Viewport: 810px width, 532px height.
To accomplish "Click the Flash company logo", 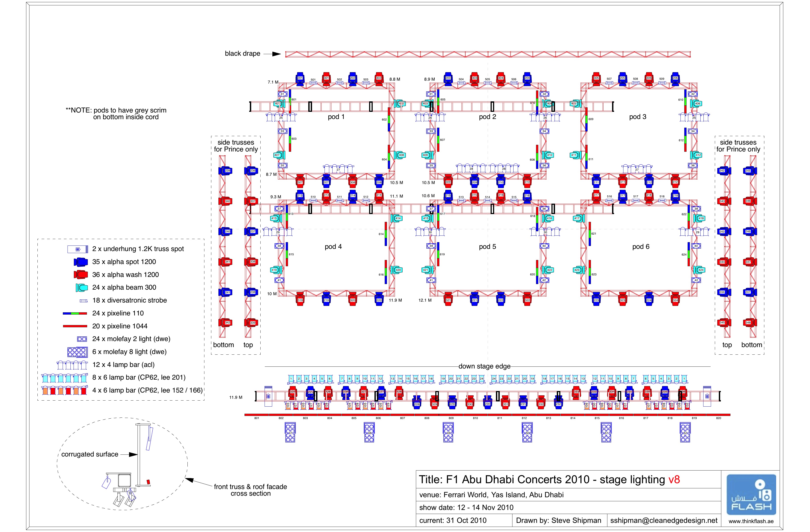I will coord(751,495).
